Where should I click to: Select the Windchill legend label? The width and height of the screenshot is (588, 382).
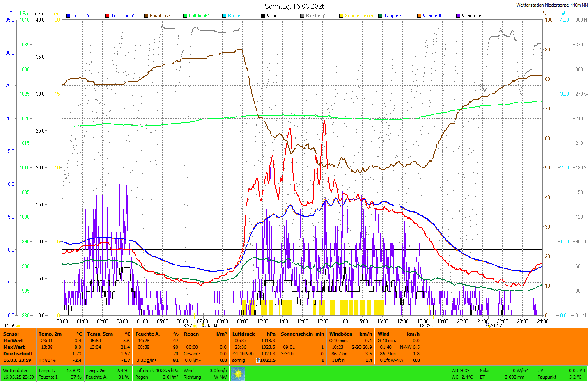pos(432,16)
